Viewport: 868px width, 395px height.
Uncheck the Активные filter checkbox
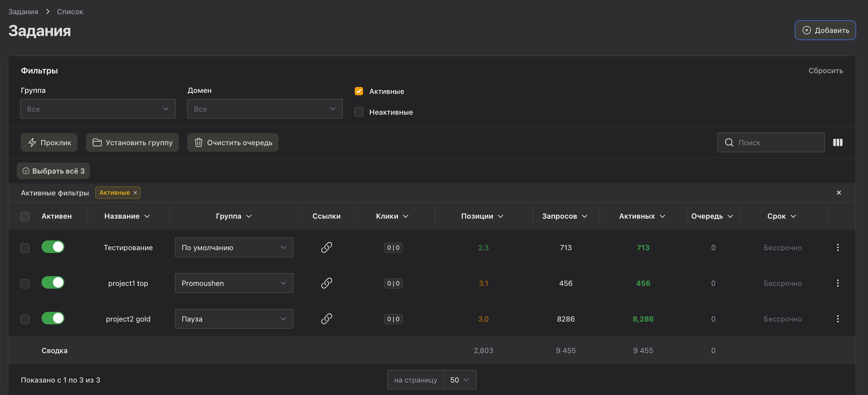coord(359,91)
